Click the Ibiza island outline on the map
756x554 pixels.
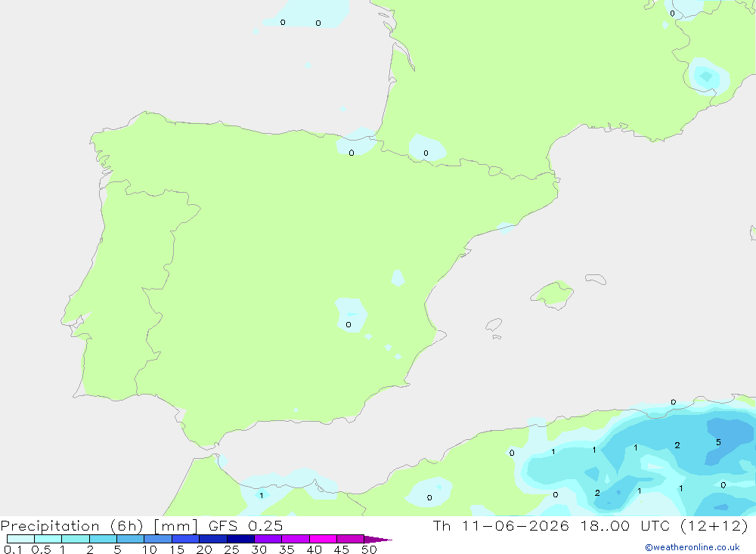pos(494,325)
